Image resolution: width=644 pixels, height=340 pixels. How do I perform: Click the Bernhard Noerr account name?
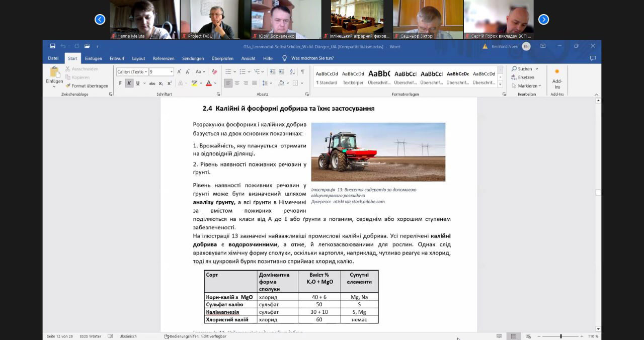point(505,46)
